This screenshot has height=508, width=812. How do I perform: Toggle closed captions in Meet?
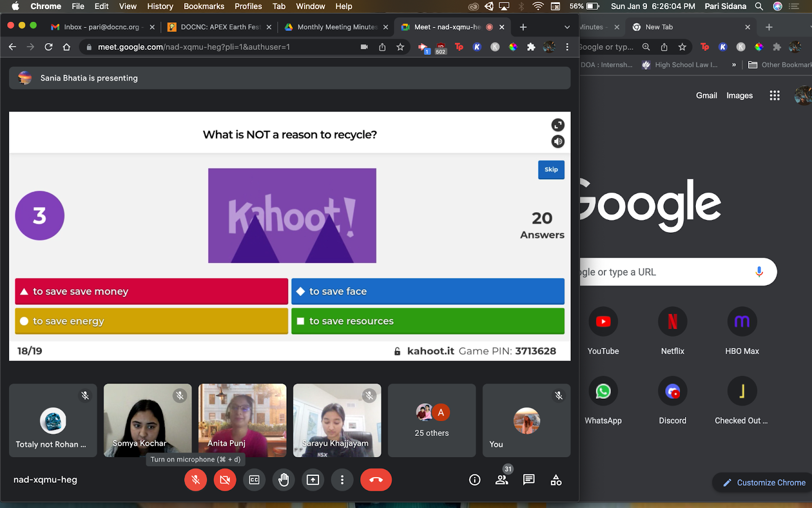click(254, 480)
